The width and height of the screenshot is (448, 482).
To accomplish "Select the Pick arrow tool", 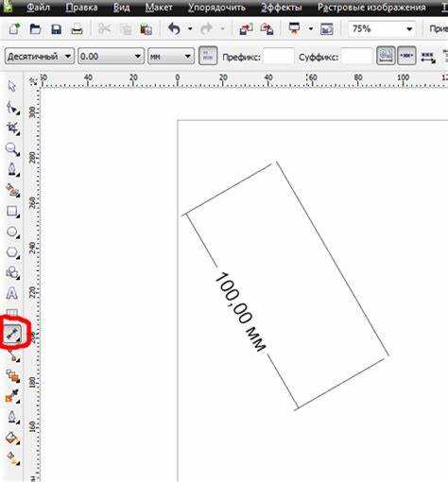I will point(12,86).
